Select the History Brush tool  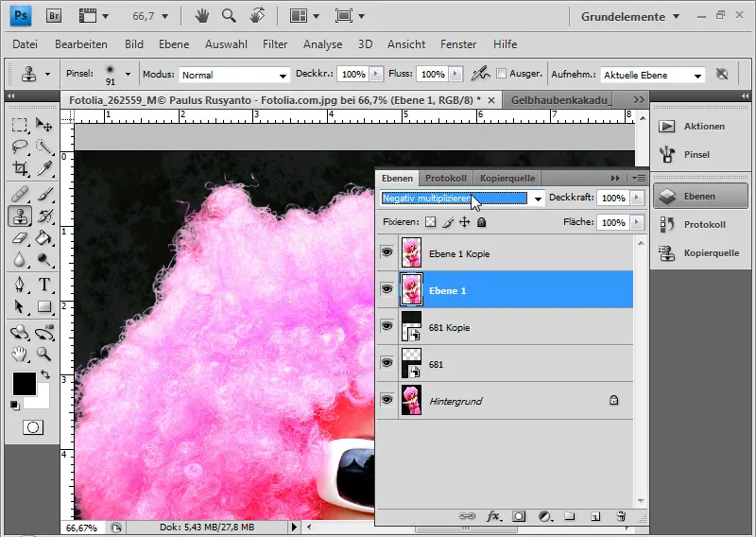coord(43,217)
